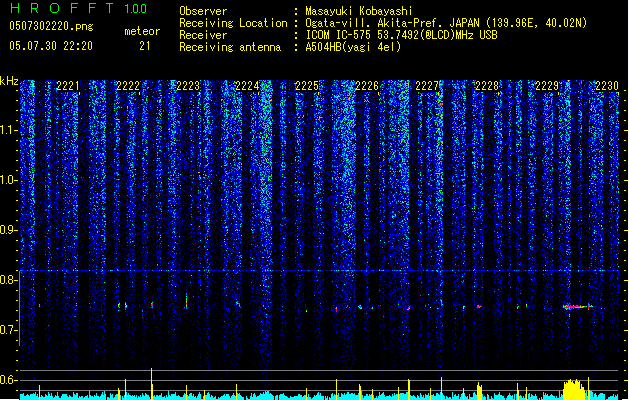Select the ICOM IC-575 53.7492 MHz receiver text
Image resolution: width=629 pixels, height=400 pixels.
pos(402,35)
